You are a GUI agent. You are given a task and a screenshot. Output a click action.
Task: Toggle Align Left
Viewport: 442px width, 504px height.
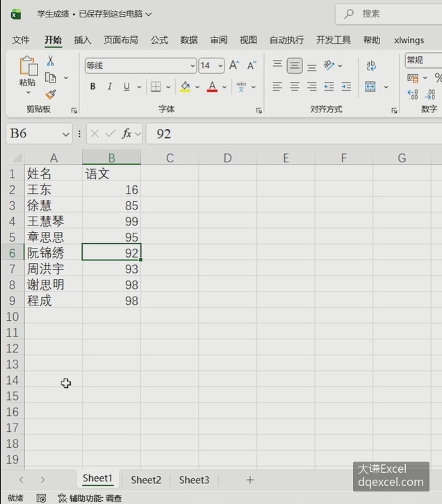coord(277,87)
